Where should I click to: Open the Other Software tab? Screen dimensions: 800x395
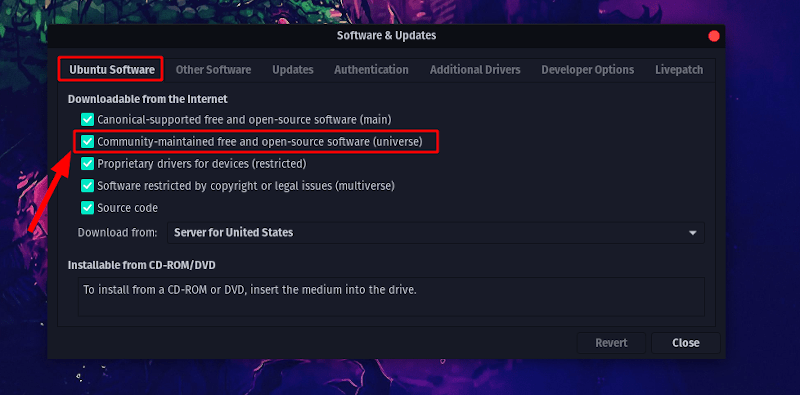[213, 69]
